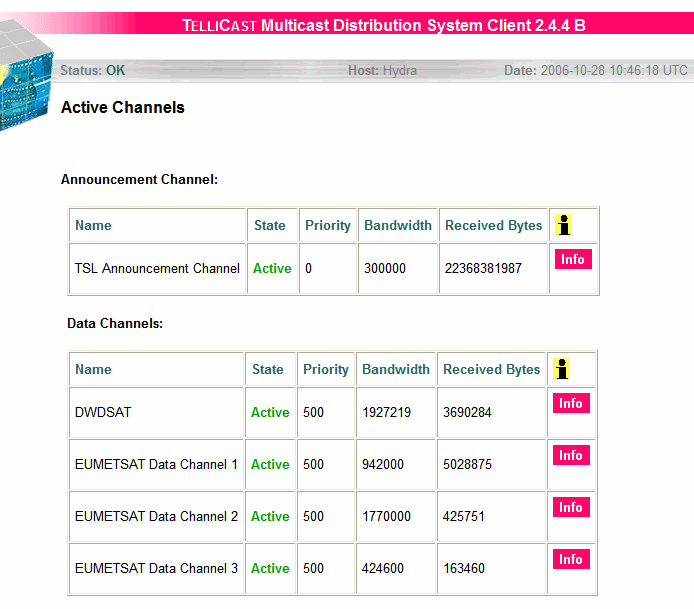Click priority 500 in EUMETSAT Data Channel 1 row
This screenshot has height=609, width=694.
313,464
